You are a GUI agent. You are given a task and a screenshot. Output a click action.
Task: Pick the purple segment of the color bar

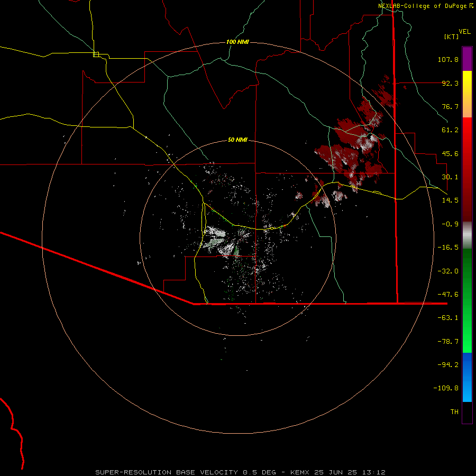(x=467, y=59)
